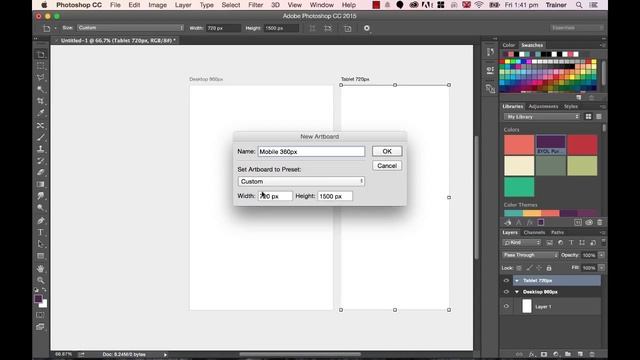This screenshot has width=640, height=360.
Task: Select the Artboard tool in the toolbar
Action: coord(40,54)
